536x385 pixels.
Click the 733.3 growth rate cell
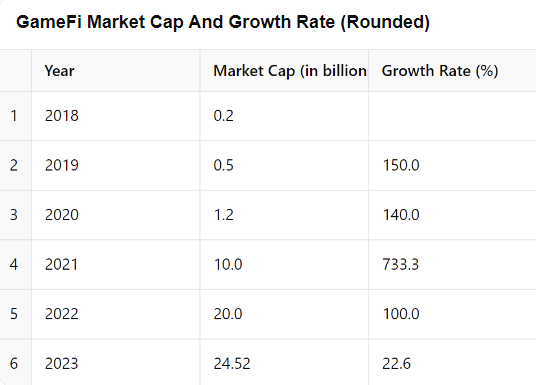pyautogui.click(x=452, y=265)
